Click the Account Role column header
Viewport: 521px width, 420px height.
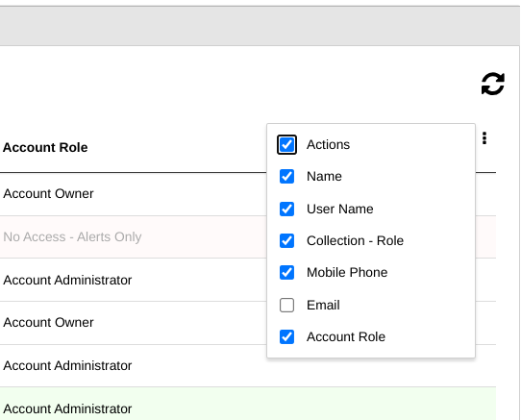[x=45, y=147]
